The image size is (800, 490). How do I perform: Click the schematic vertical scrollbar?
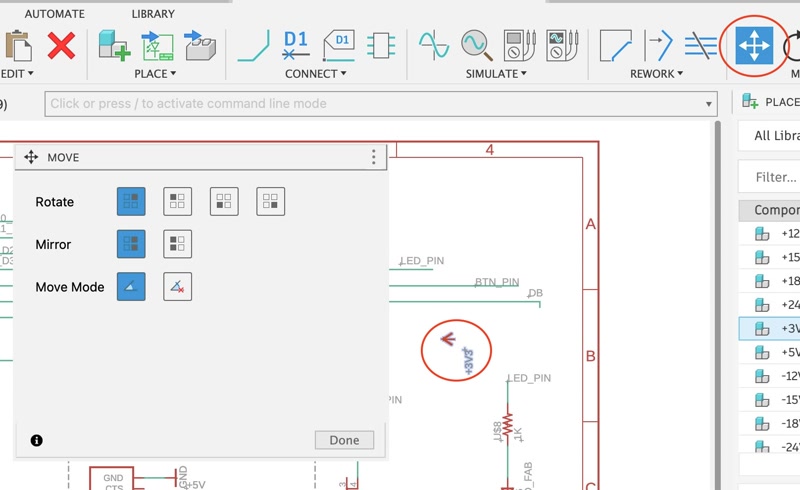[718, 305]
